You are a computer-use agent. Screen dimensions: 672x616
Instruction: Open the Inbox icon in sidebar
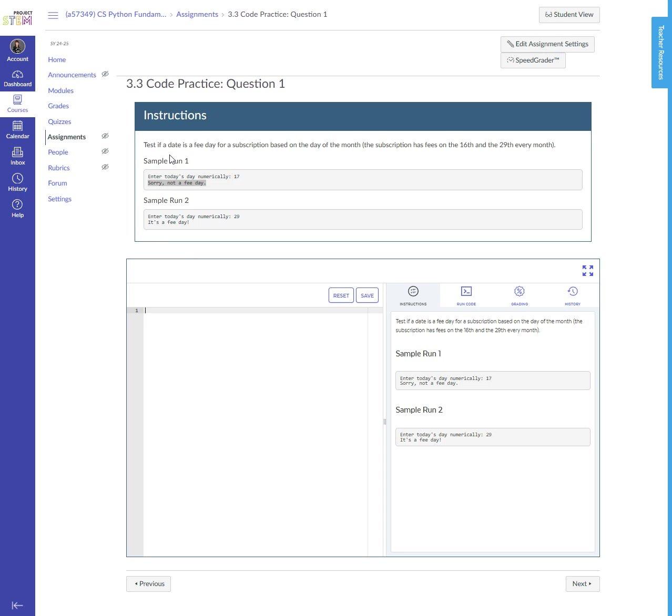[x=17, y=153]
